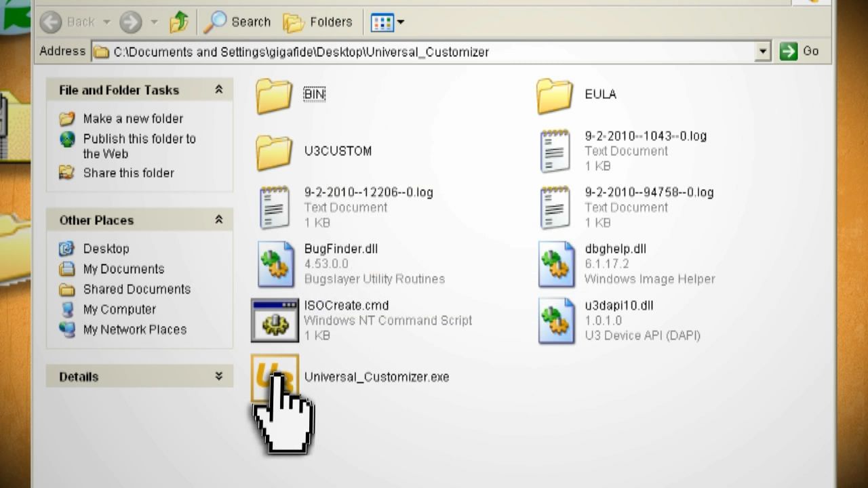Open the Forward history dropdown arrow
Image resolution: width=868 pixels, height=488 pixels.
click(x=155, y=22)
